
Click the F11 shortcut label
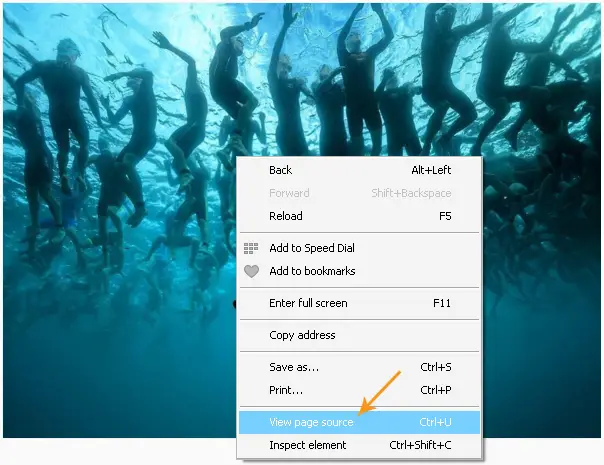(442, 303)
